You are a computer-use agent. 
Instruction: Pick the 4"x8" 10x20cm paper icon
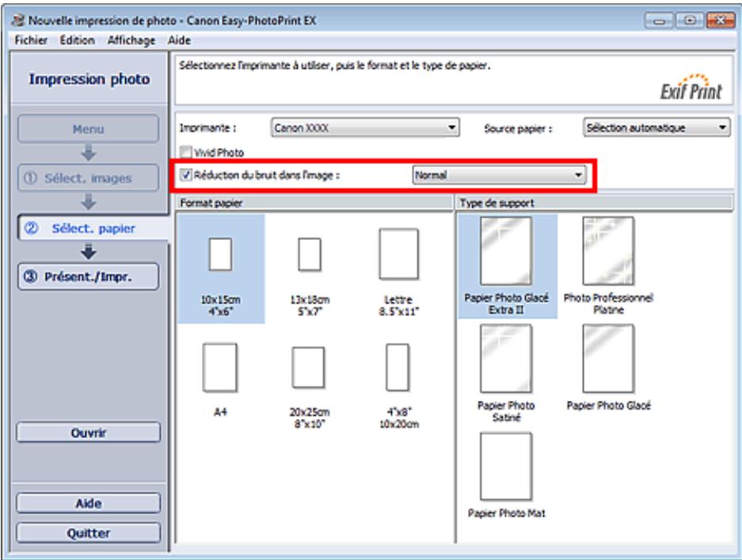(x=398, y=368)
